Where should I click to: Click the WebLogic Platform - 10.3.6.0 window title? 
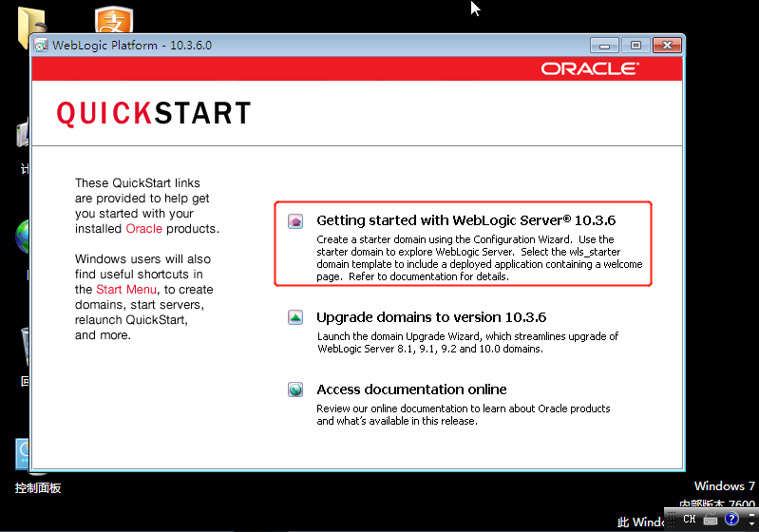pos(132,46)
